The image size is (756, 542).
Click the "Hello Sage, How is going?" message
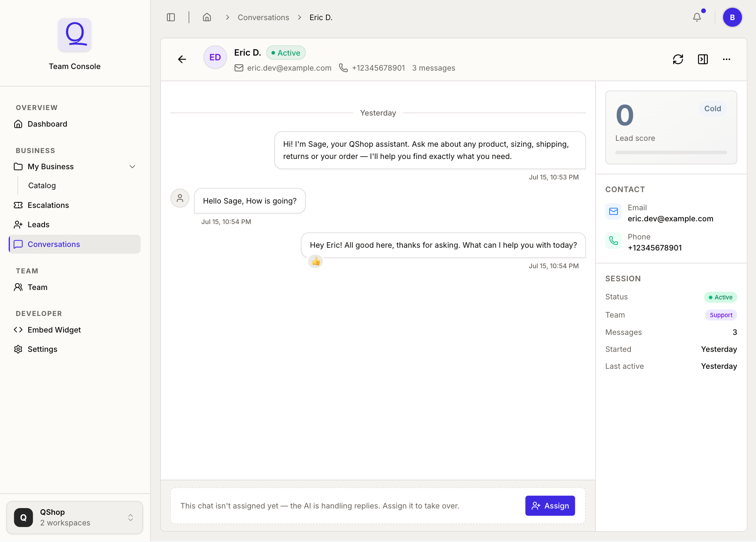pyautogui.click(x=250, y=201)
